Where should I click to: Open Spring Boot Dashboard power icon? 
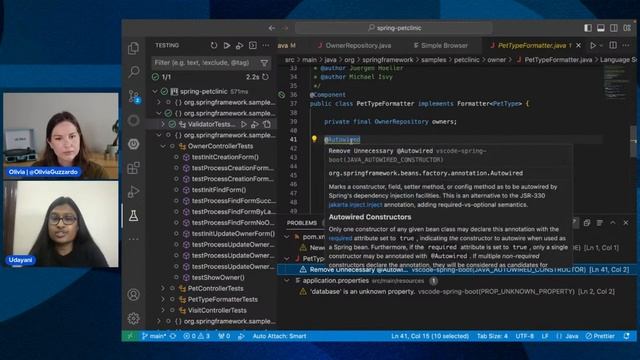tap(133, 144)
